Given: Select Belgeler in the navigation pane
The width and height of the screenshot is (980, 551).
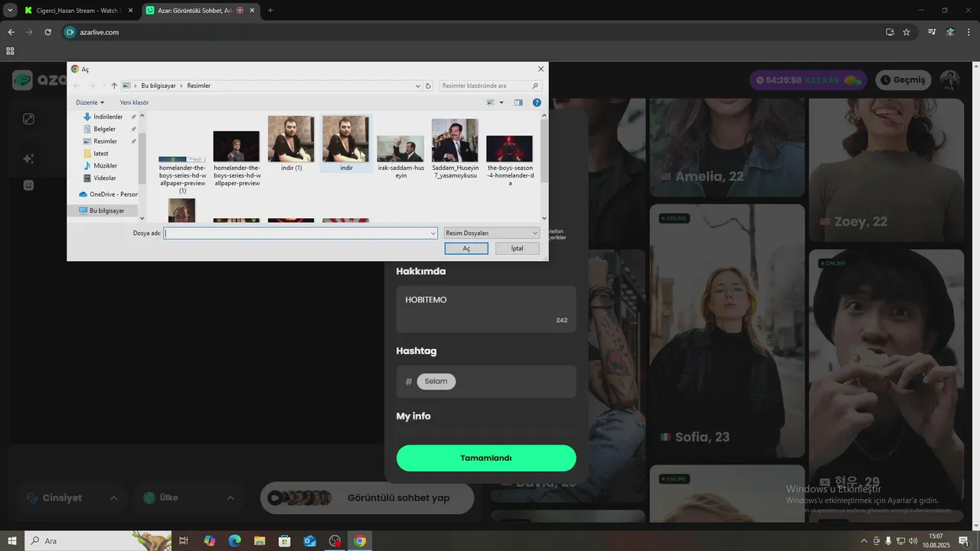Looking at the screenshot, I should (104, 129).
